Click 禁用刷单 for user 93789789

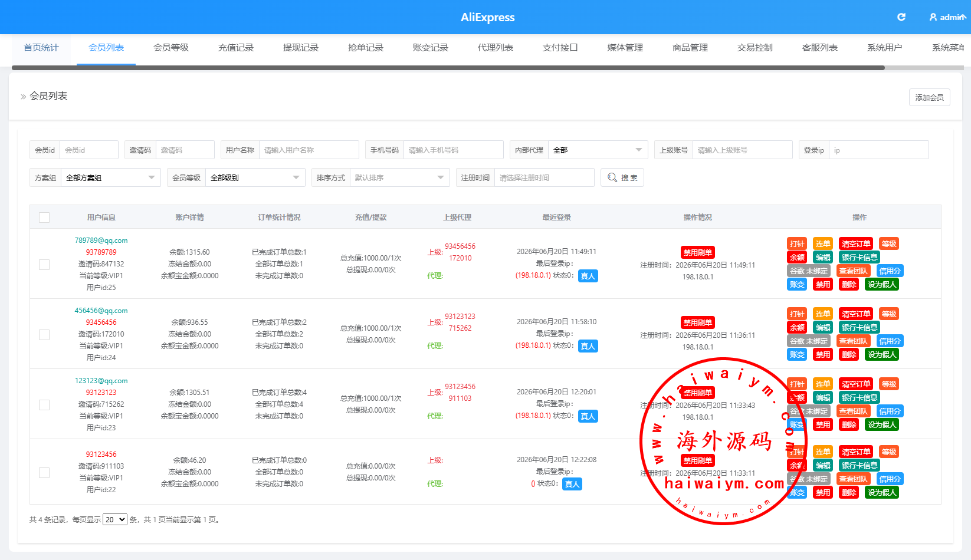[x=698, y=252]
